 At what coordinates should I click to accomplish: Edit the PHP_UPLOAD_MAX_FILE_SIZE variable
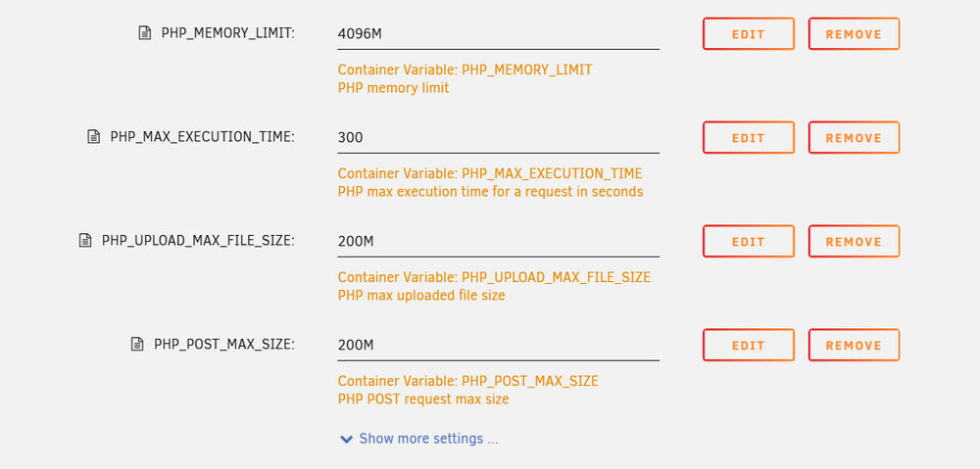tap(748, 241)
